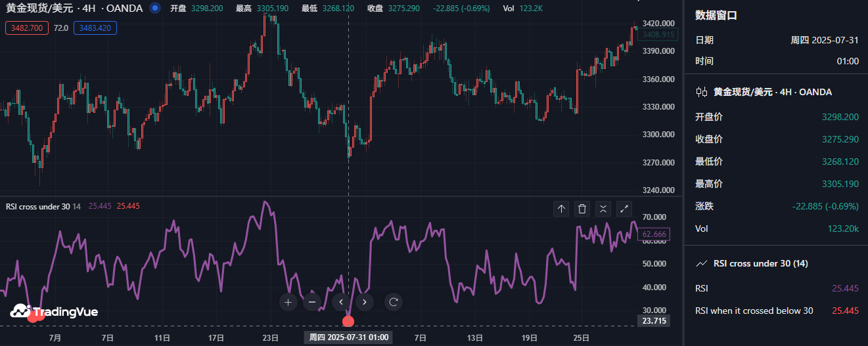The height and width of the screenshot is (346, 868).
Task: Reset chart view with the refresh icon
Action: pyautogui.click(x=394, y=302)
